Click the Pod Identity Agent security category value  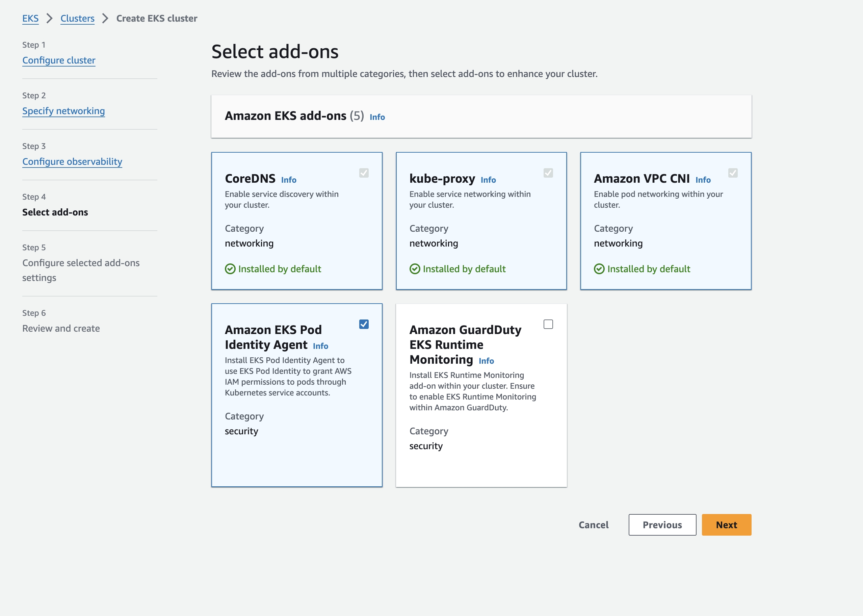pyautogui.click(x=241, y=431)
